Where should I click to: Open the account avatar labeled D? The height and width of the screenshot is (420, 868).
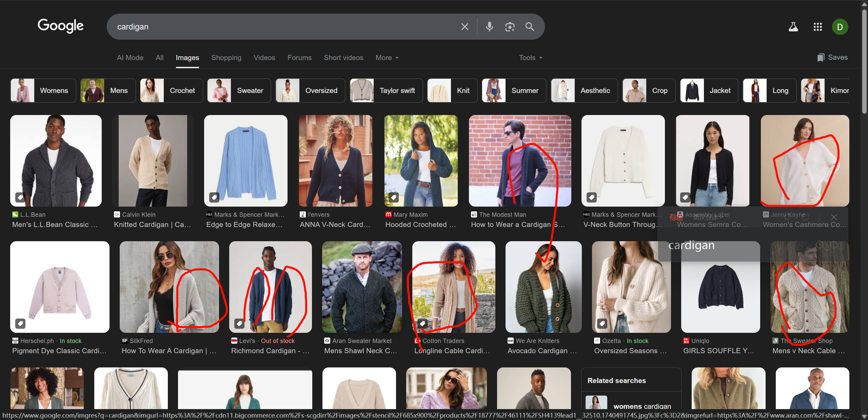(x=840, y=27)
